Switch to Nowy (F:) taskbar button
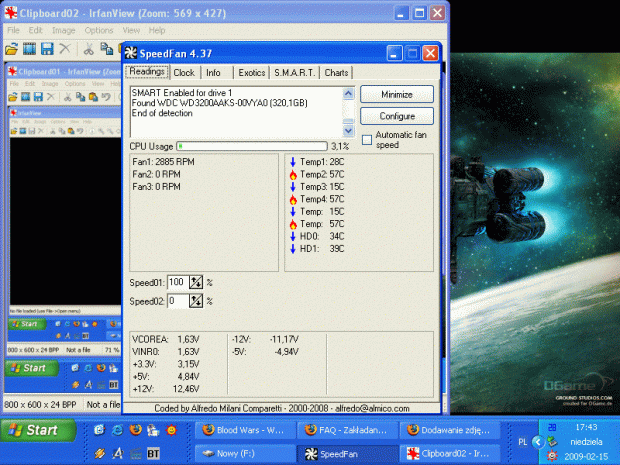 (x=245, y=454)
